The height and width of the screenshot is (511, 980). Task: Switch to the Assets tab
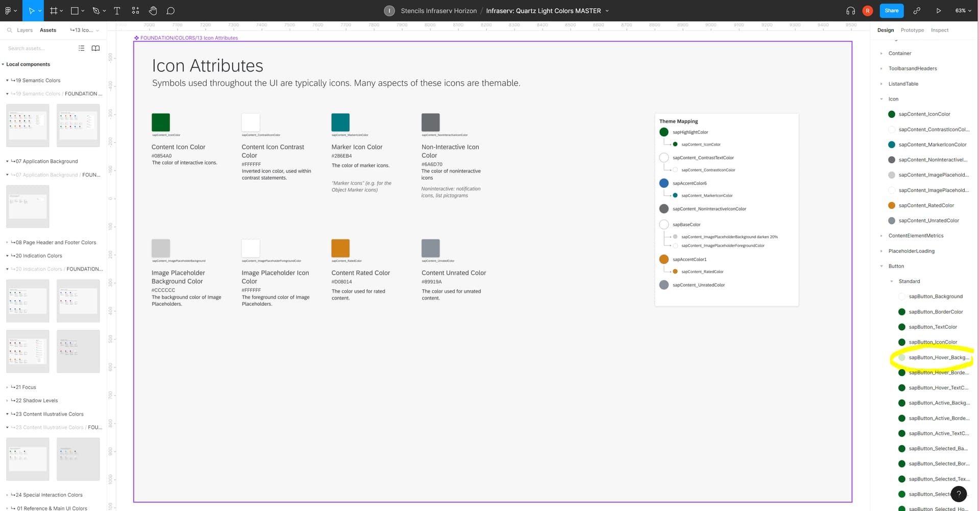click(x=48, y=30)
